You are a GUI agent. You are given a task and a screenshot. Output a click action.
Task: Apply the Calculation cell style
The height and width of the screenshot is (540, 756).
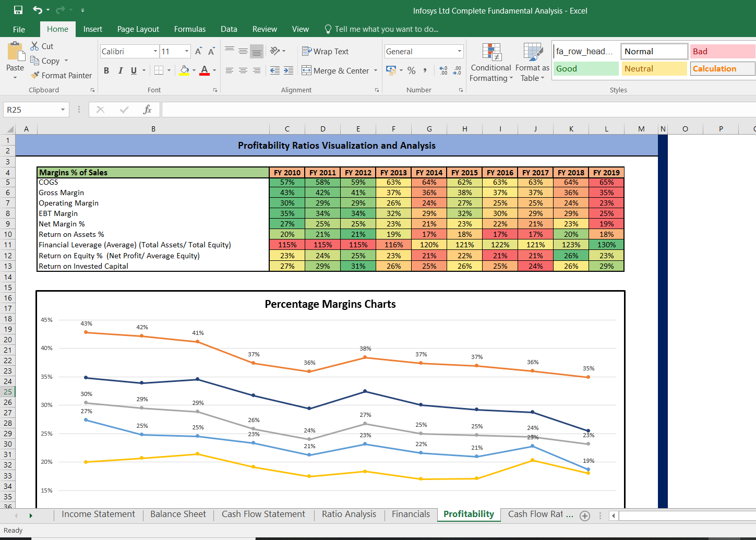click(723, 68)
